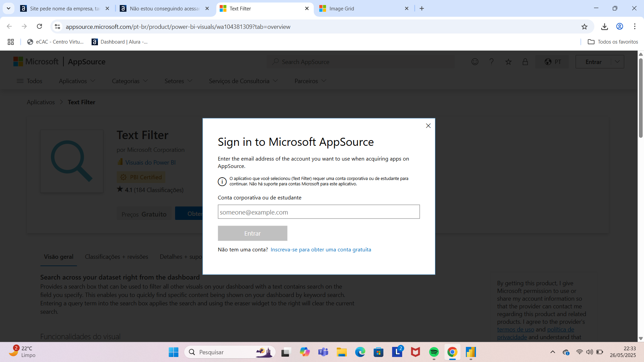Click the lock icon in AppSource header
Screen dimensions: 644x362
click(525, 62)
